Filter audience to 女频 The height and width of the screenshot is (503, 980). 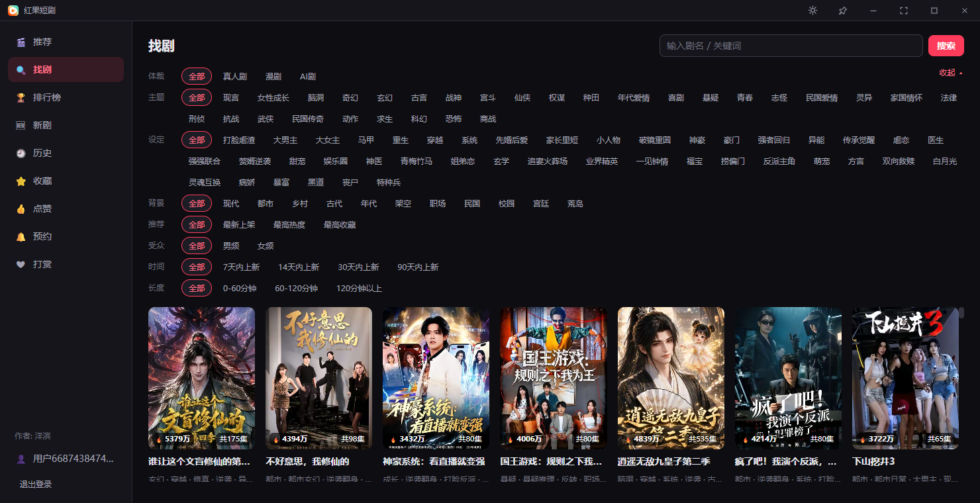(x=266, y=246)
